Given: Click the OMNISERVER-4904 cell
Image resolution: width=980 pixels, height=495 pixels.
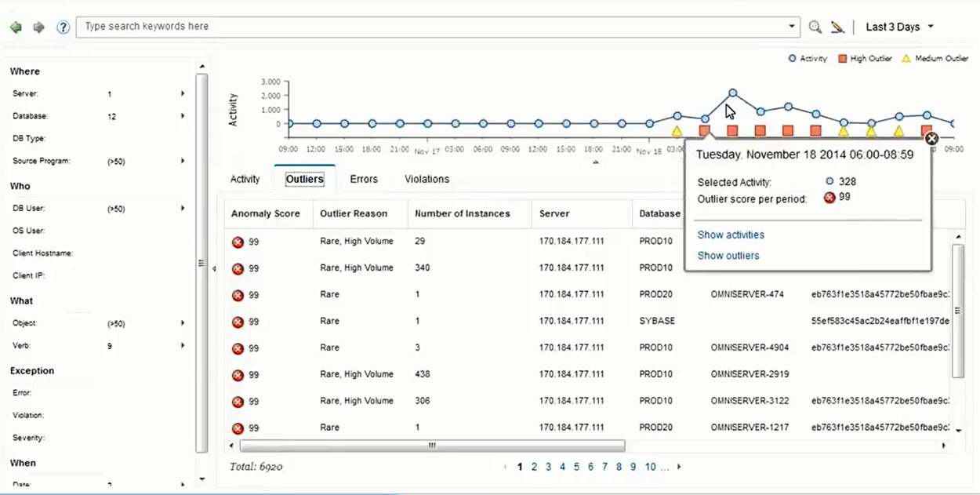Looking at the screenshot, I should [x=750, y=348].
